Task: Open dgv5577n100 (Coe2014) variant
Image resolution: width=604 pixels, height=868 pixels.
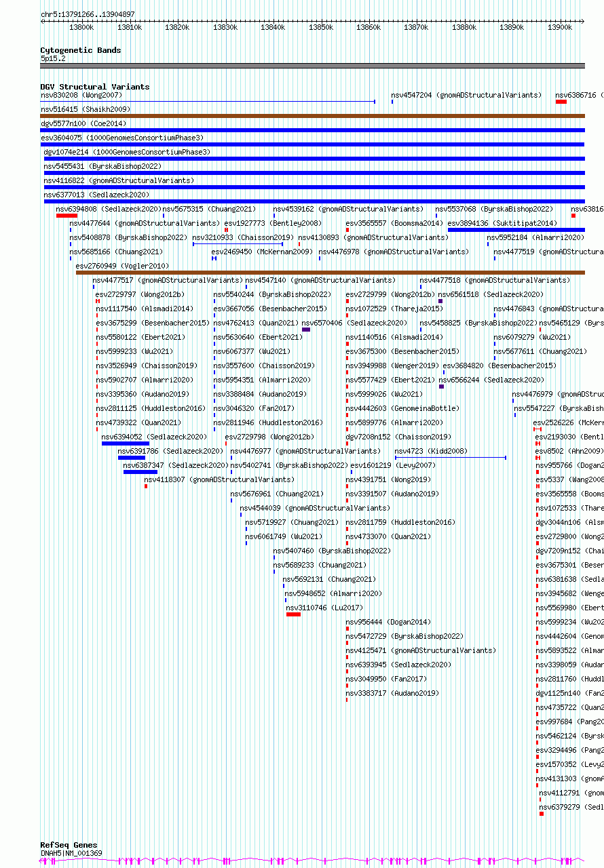Action: [83, 123]
